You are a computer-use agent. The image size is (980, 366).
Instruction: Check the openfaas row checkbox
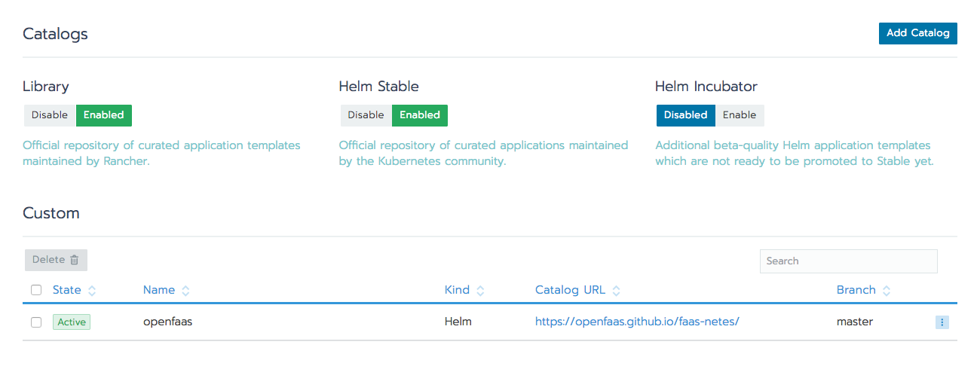[x=36, y=322]
